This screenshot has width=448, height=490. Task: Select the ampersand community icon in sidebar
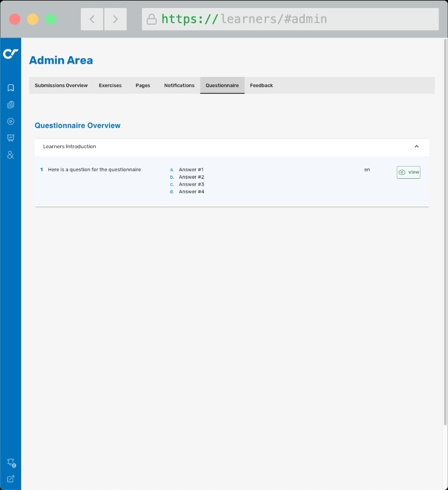click(10, 155)
